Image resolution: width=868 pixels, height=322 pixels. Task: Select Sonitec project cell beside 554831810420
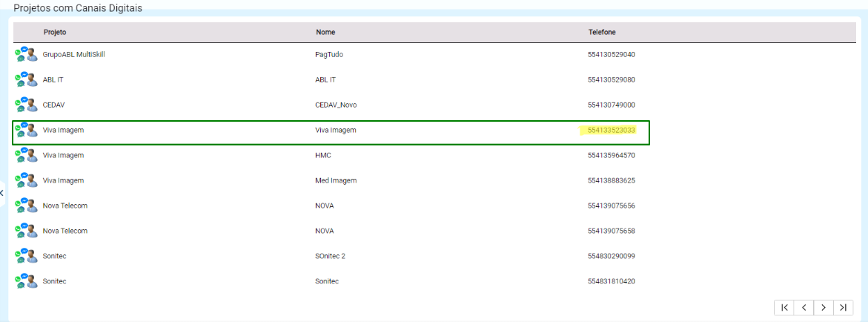coord(54,281)
